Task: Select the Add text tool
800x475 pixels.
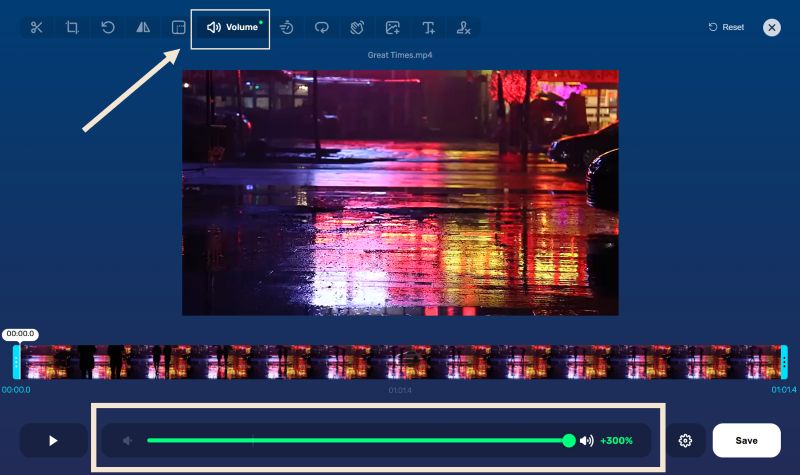Action: [x=428, y=27]
